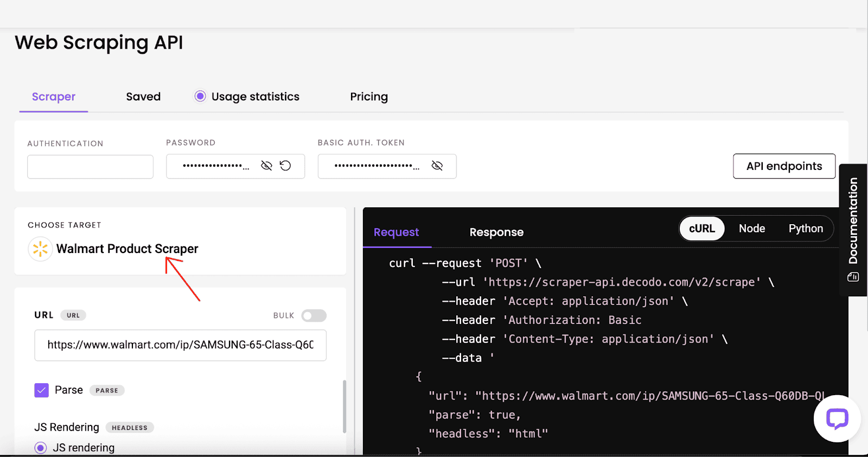This screenshot has width=868, height=457.
Task: Select Python code language
Action: pyautogui.click(x=806, y=228)
